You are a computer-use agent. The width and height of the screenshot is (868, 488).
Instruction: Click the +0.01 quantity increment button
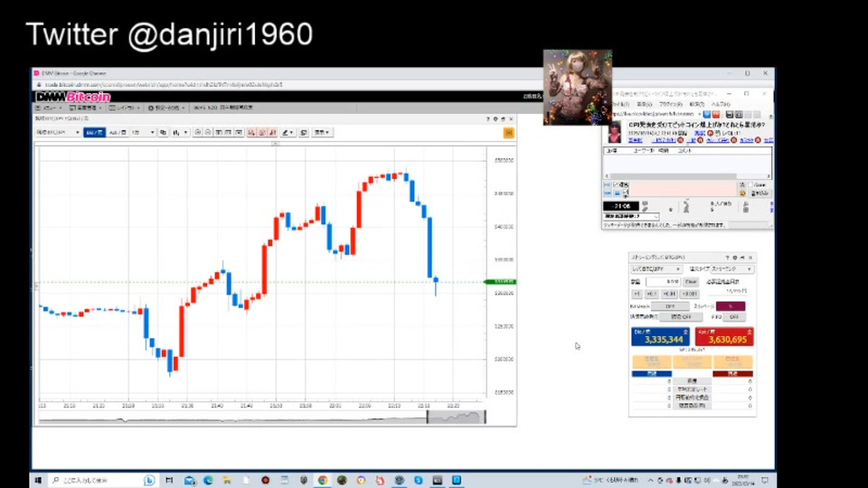670,294
